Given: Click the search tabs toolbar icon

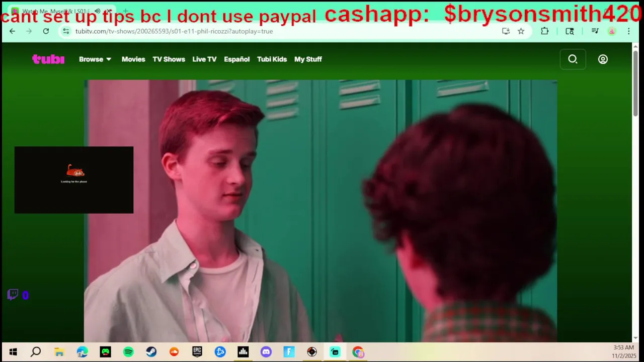Looking at the screenshot, I should pyautogui.click(x=570, y=31).
